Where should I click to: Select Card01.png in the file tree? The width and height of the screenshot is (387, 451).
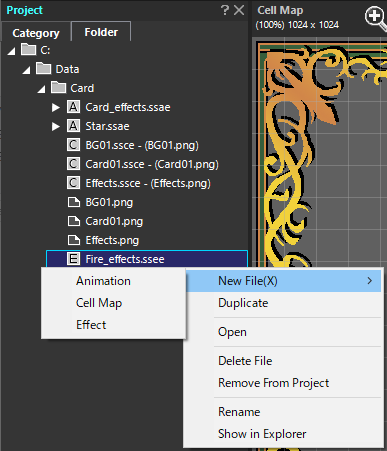point(114,221)
